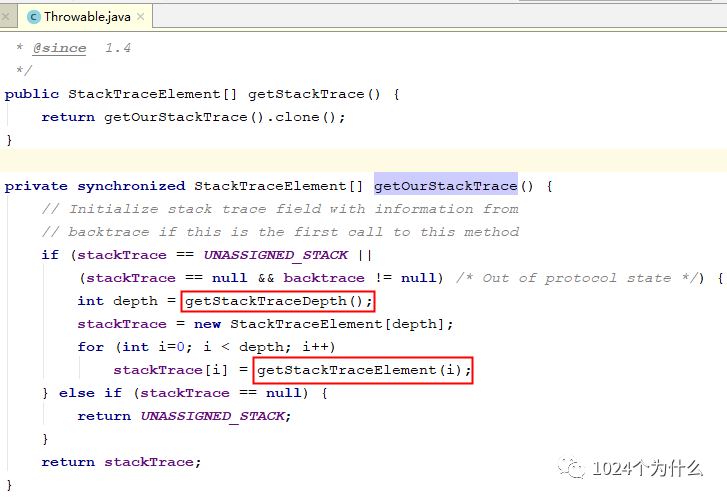This screenshot has height=500, width=727.
Task: Click the 'private' keyword
Action: (x=36, y=186)
